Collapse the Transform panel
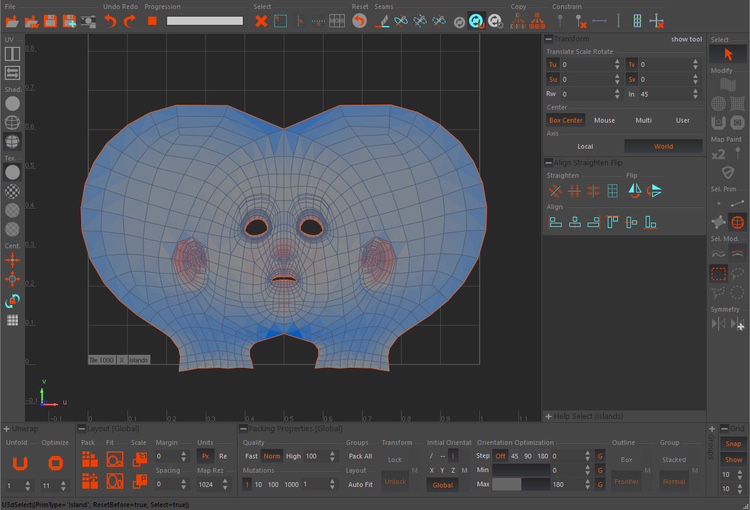This screenshot has width=750, height=510. [x=548, y=39]
